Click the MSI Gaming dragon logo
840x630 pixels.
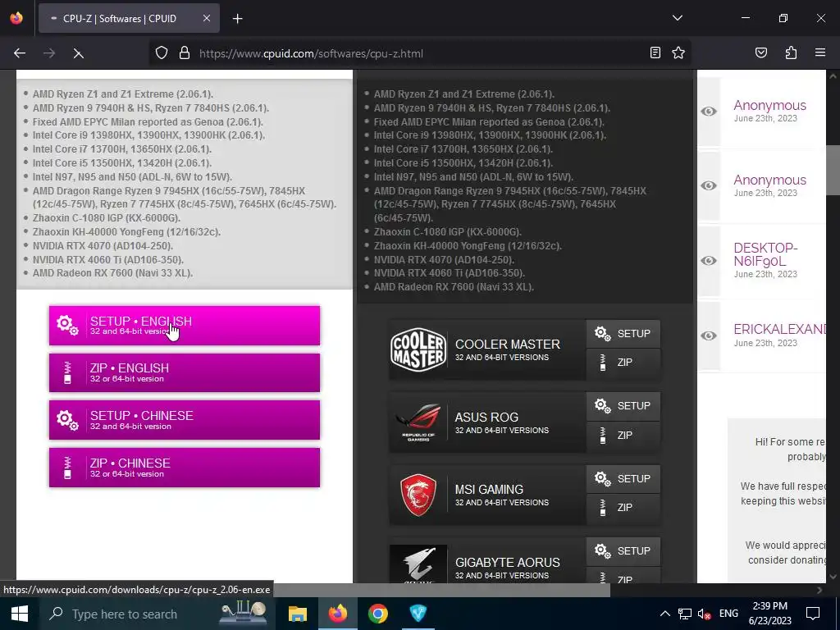coord(418,495)
